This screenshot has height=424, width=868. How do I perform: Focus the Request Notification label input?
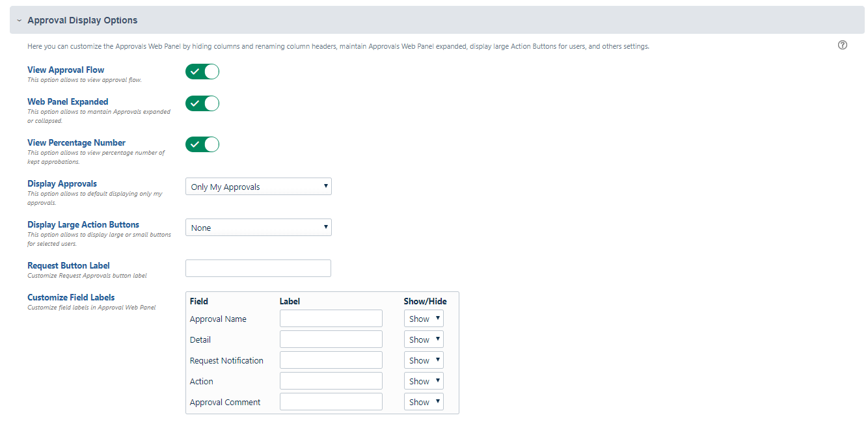click(x=331, y=360)
